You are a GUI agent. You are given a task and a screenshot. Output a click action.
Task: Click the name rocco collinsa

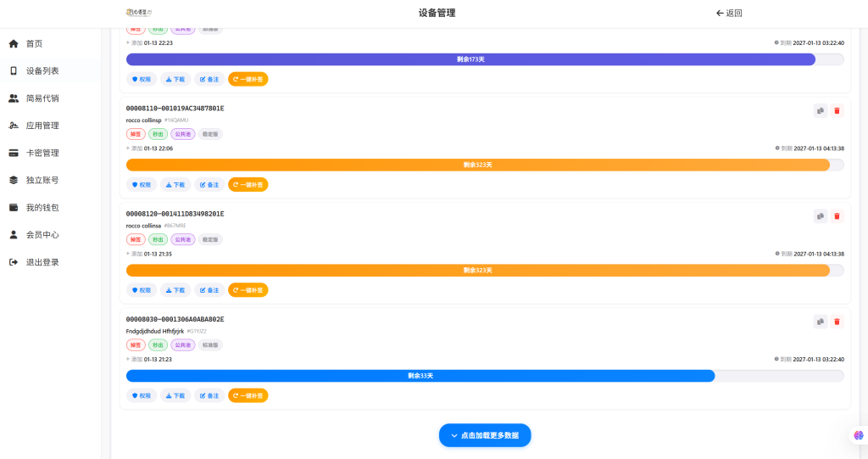pyautogui.click(x=143, y=226)
